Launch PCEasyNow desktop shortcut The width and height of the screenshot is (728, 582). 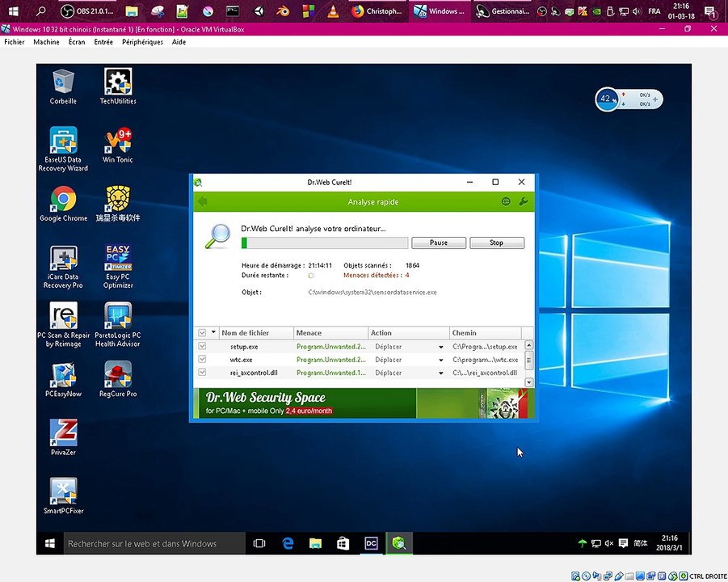coord(63,379)
